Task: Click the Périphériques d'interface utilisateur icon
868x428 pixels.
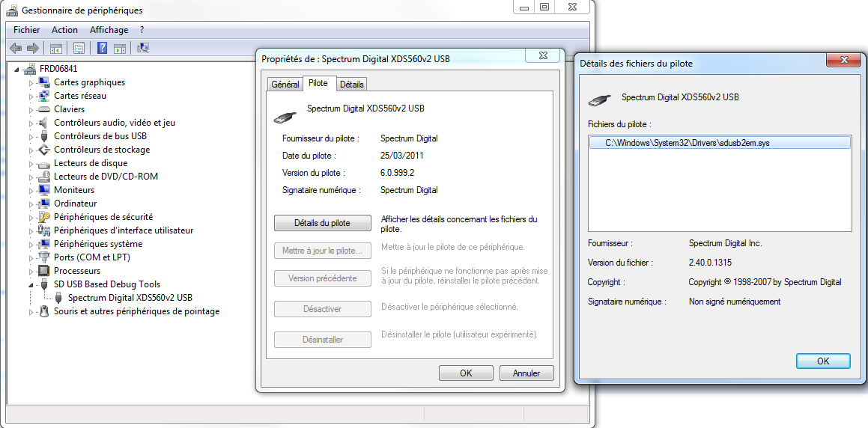Action: pyautogui.click(x=44, y=230)
